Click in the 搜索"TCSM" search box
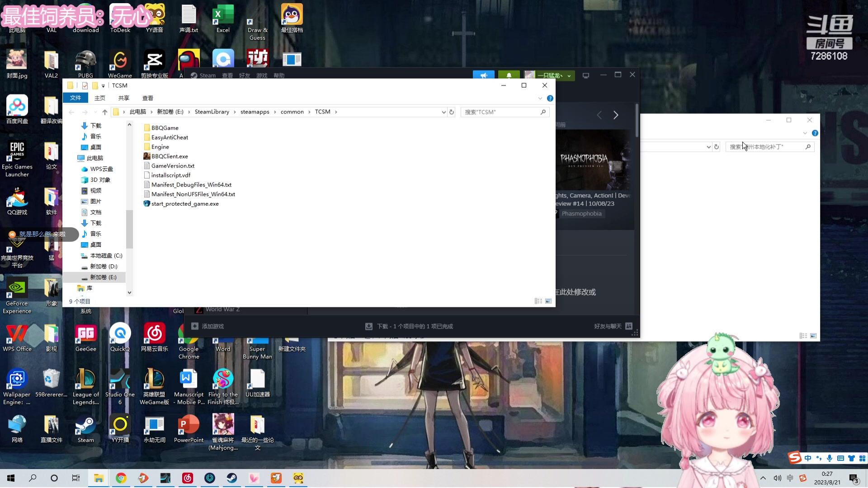The width and height of the screenshot is (868, 488). tap(500, 112)
